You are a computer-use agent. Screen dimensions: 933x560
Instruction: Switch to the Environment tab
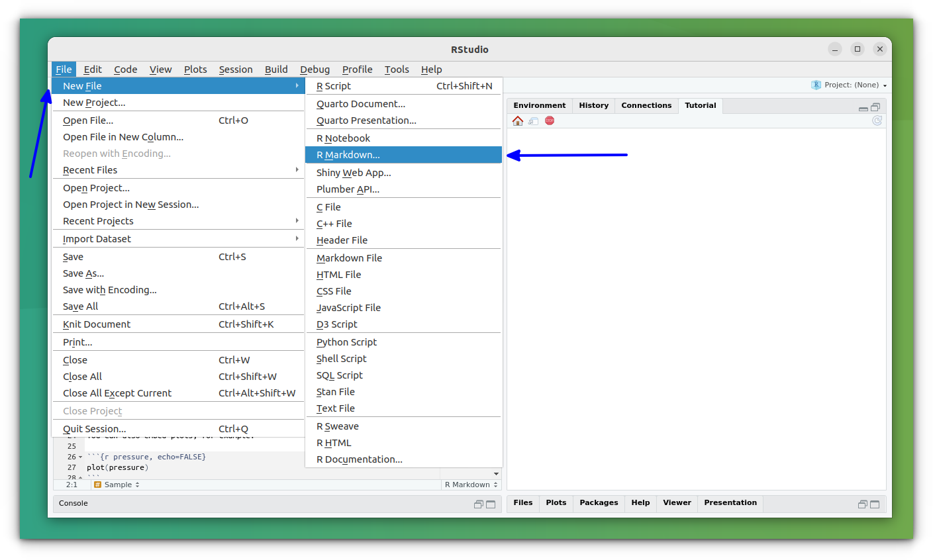click(x=539, y=106)
